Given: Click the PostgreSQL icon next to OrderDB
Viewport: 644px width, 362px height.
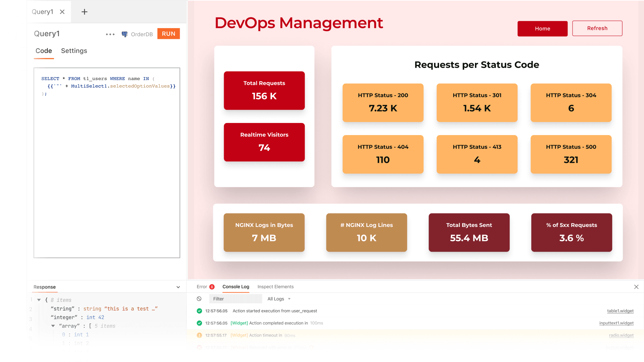Looking at the screenshot, I should pyautogui.click(x=124, y=34).
